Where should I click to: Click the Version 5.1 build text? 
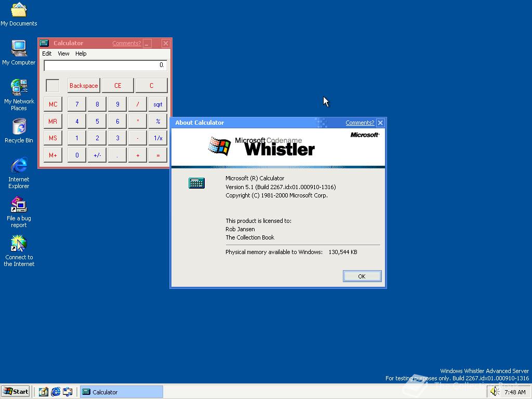point(281,187)
